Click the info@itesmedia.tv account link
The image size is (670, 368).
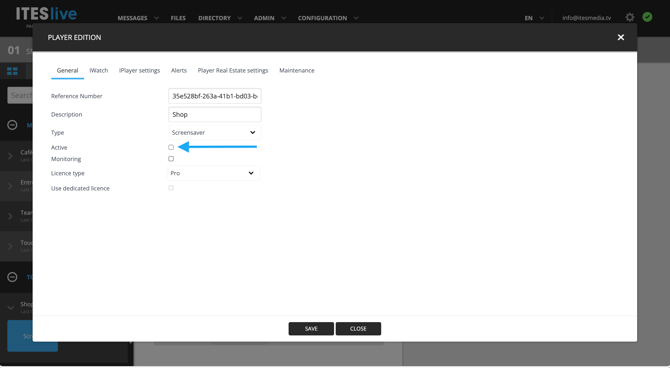587,18
